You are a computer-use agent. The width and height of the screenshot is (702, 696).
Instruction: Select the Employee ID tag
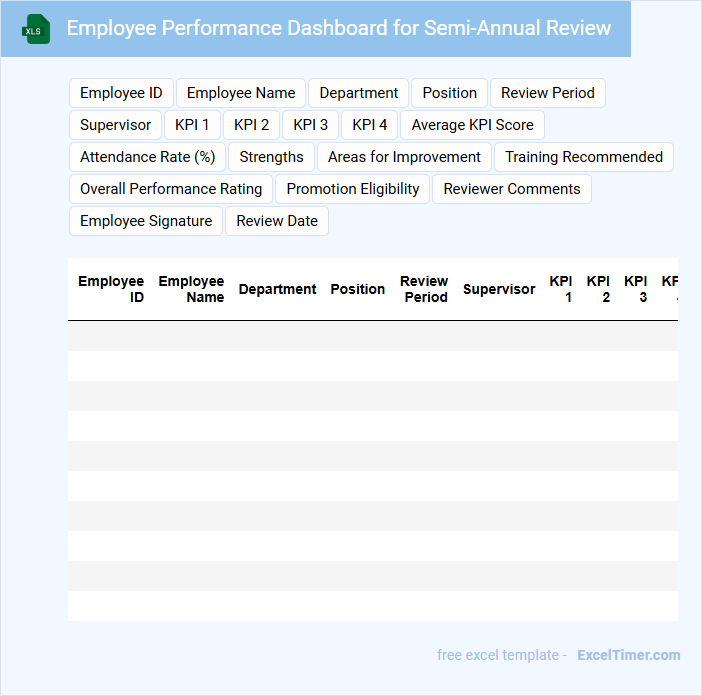(121, 93)
